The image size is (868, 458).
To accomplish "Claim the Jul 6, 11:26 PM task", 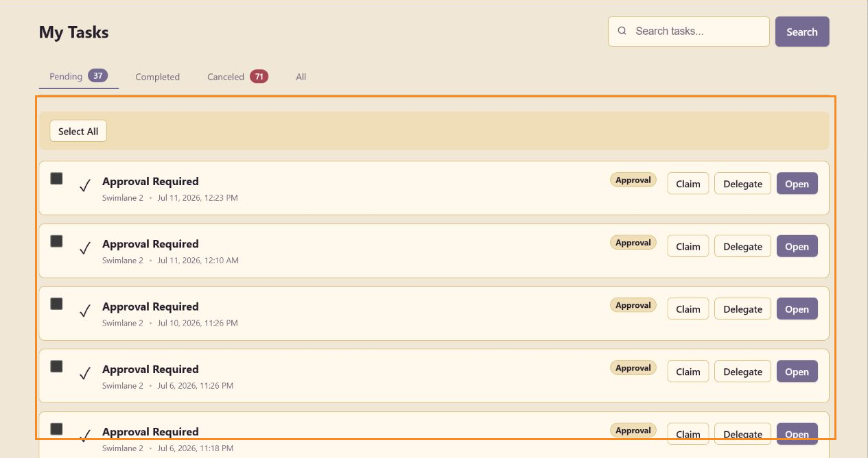I will click(x=688, y=372).
